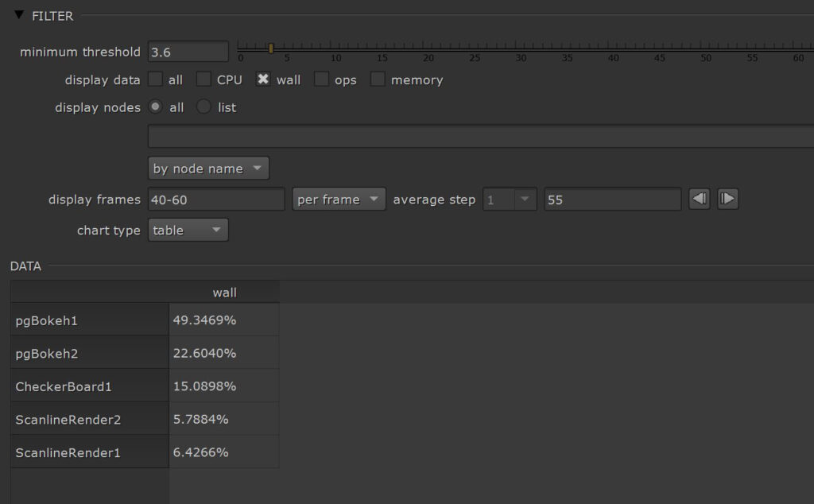Enable the ops display data checkbox
The image size is (814, 504).
point(321,79)
